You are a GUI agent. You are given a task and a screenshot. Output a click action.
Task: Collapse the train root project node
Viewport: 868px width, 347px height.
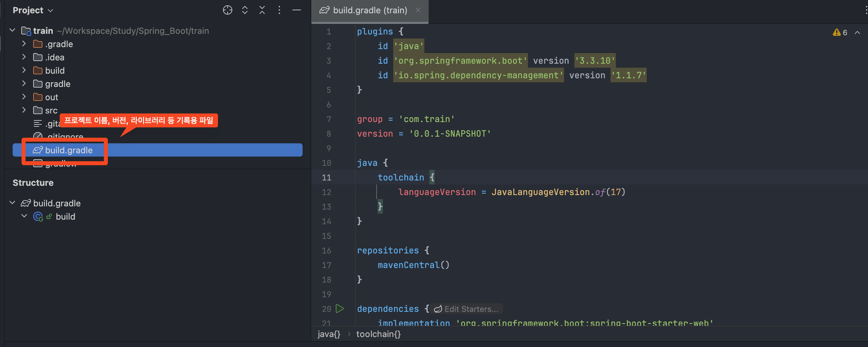[x=13, y=30]
